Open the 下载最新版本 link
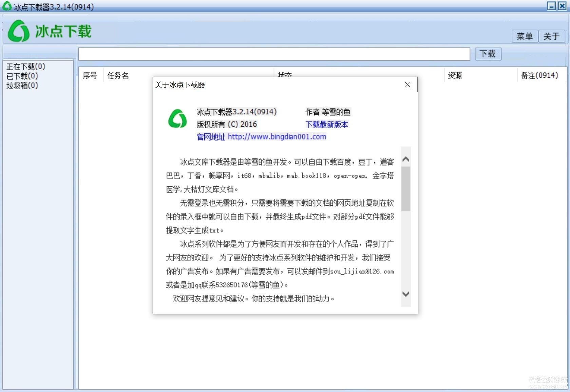Screen dimensions: 570x392 pyautogui.click(x=327, y=125)
